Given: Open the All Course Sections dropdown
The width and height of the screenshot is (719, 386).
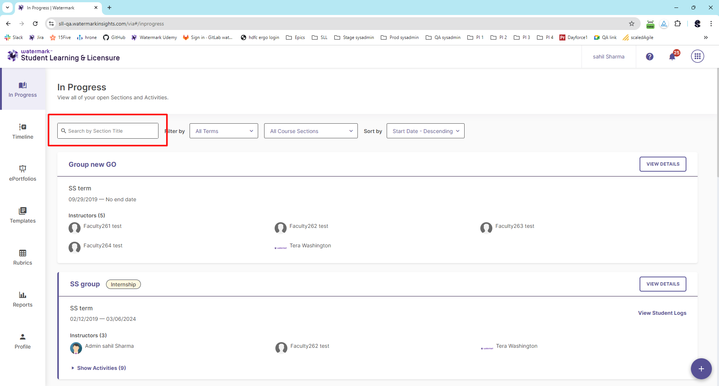Looking at the screenshot, I should point(311,131).
